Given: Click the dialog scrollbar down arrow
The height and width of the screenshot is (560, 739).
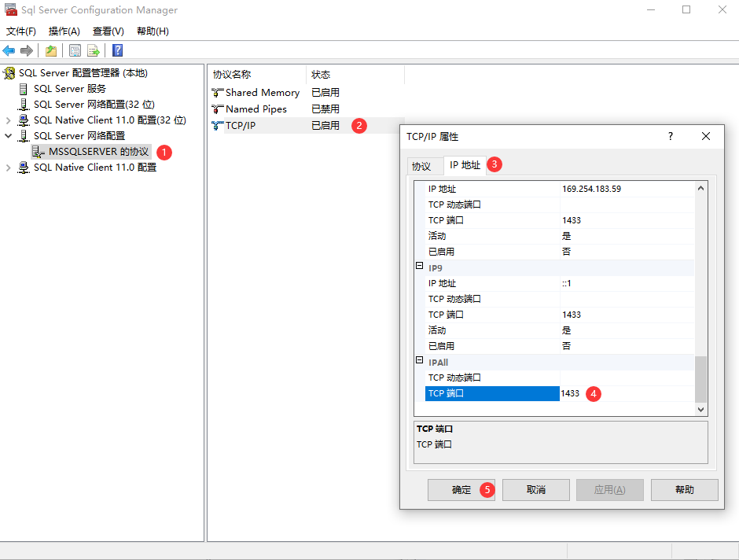Looking at the screenshot, I should pyautogui.click(x=701, y=409).
